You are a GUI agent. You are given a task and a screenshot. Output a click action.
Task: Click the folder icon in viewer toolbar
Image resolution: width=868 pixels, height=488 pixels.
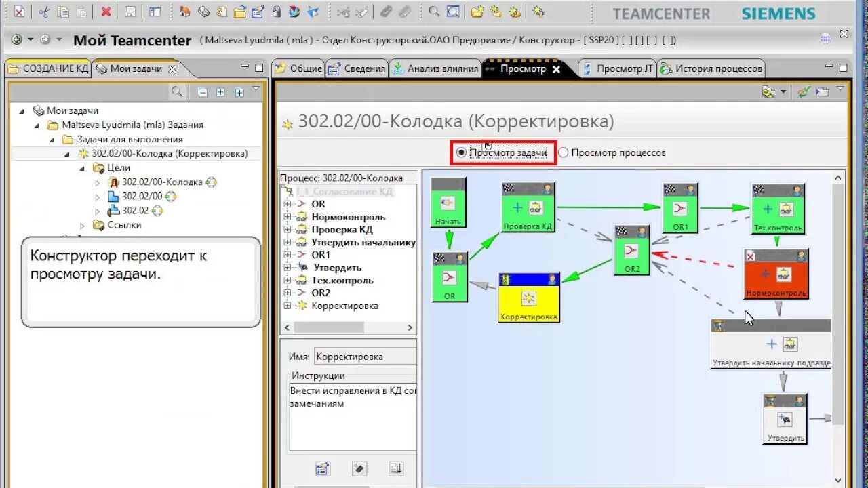point(822,91)
